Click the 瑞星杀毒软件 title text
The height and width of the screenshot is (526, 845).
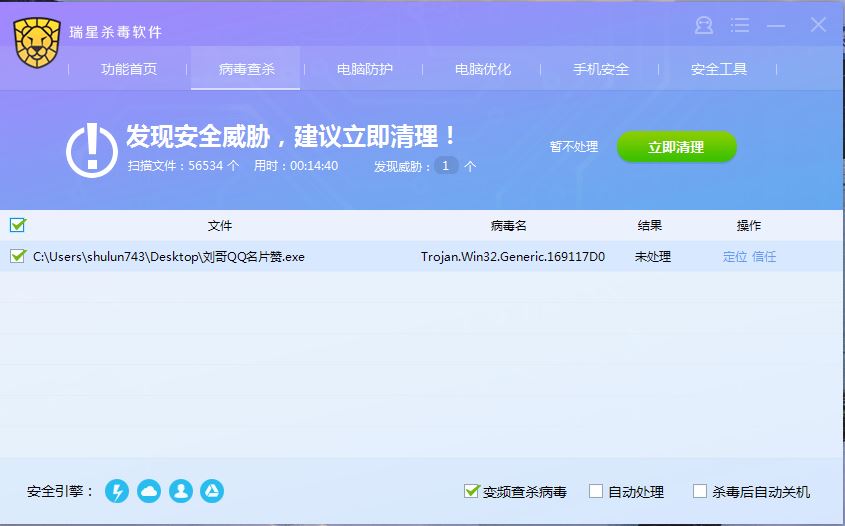tap(116, 32)
